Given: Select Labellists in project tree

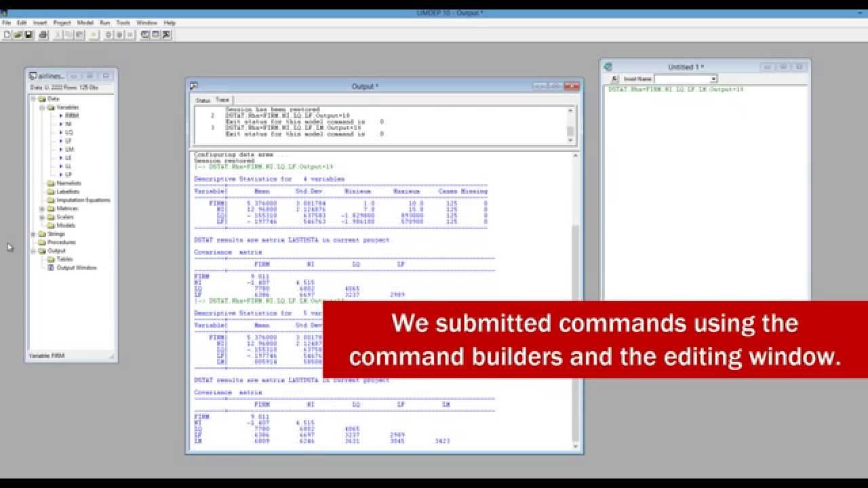Looking at the screenshot, I should pos(68,192).
